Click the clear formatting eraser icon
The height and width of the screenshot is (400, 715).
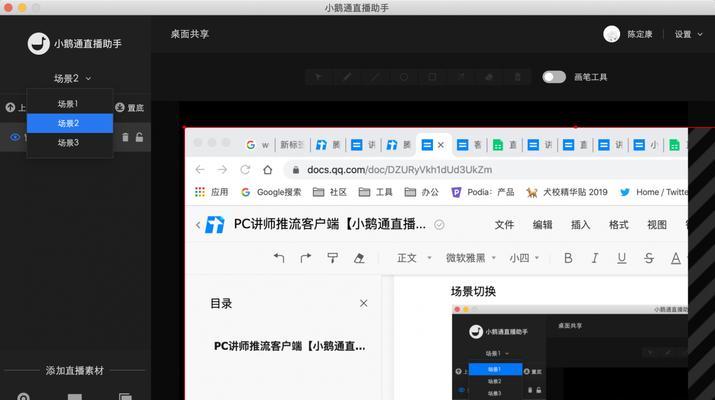(x=359, y=258)
